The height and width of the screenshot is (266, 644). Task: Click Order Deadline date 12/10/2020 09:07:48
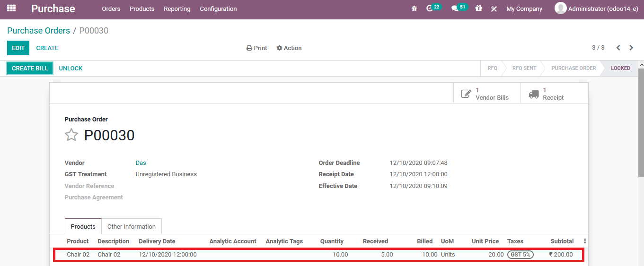(x=418, y=163)
